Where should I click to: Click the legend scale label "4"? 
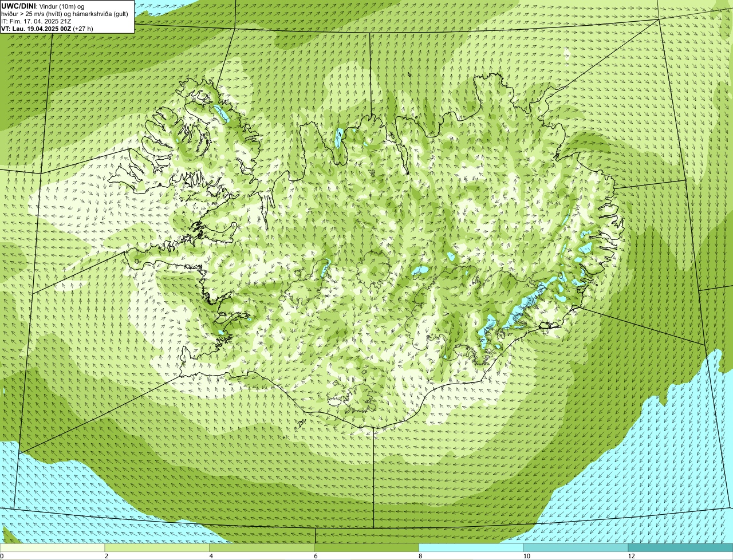211,556
